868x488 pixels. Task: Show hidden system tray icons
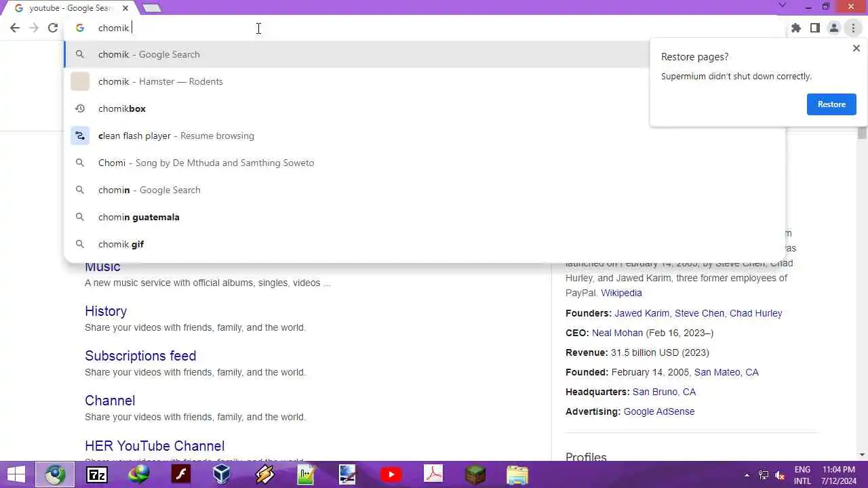pyautogui.click(x=747, y=475)
